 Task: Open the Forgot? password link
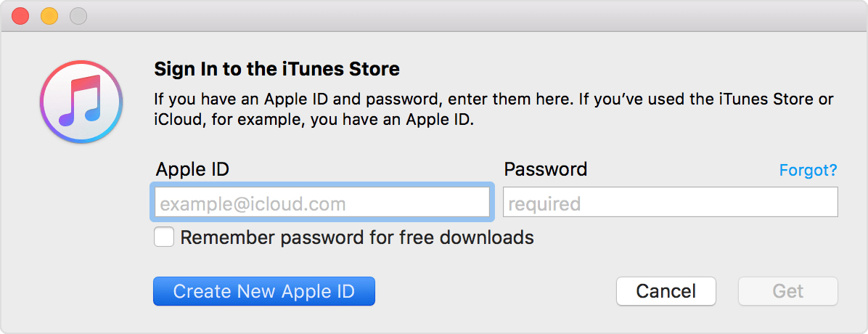pos(808,169)
